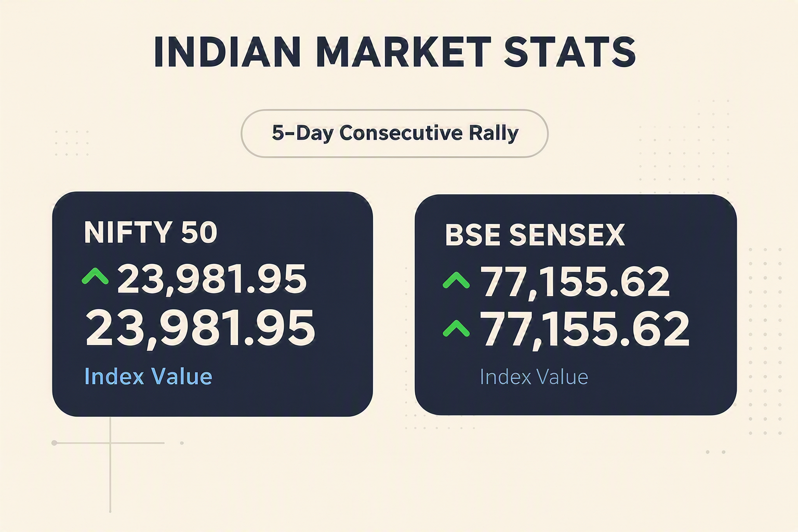
Task: Click the smaller 23,981.95 value with arrow
Action: pyautogui.click(x=212, y=279)
